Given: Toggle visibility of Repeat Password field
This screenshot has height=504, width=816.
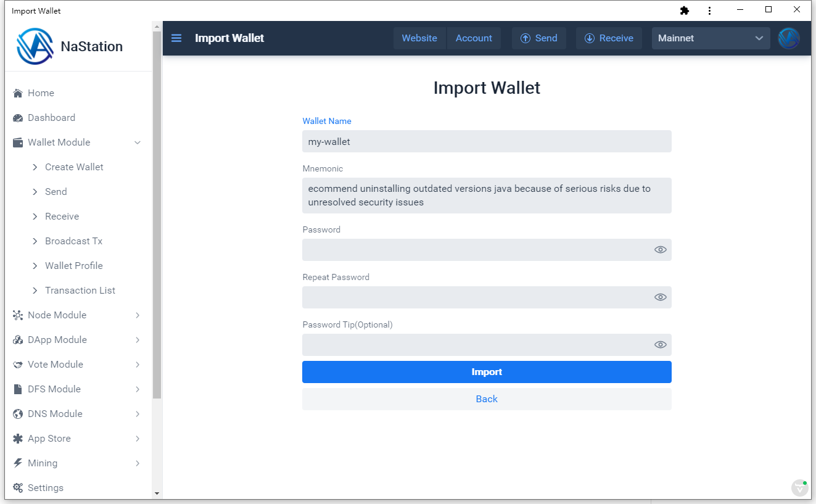Looking at the screenshot, I should pyautogui.click(x=660, y=297).
